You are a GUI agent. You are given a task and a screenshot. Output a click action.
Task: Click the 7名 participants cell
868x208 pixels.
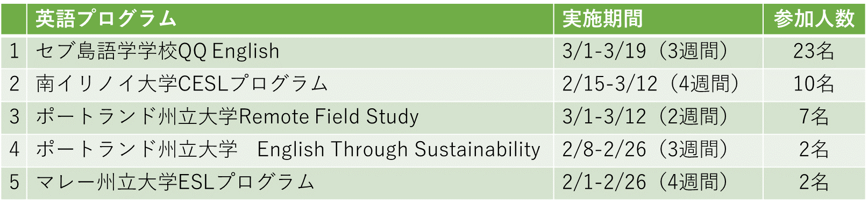814,117
